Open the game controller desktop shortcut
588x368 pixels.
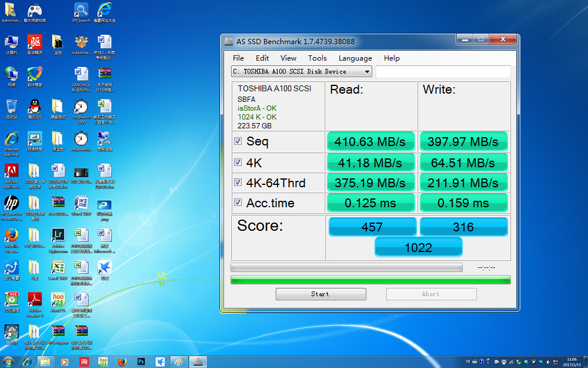pyautogui.click(x=35, y=12)
